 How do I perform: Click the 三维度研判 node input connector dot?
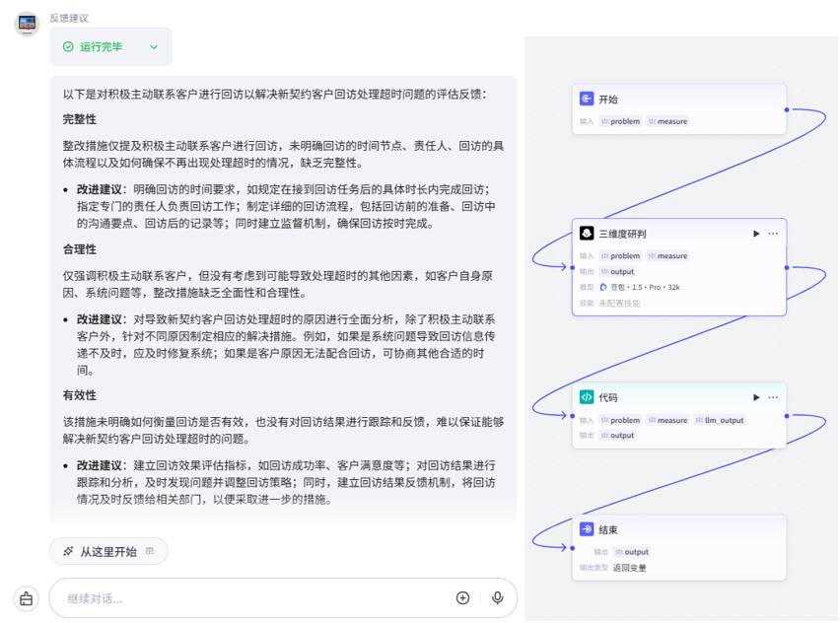click(573, 267)
